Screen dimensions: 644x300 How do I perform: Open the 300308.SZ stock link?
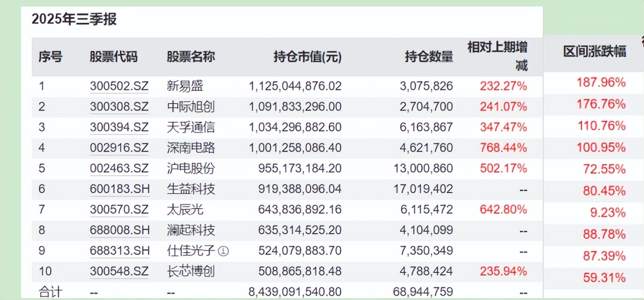click(x=119, y=106)
